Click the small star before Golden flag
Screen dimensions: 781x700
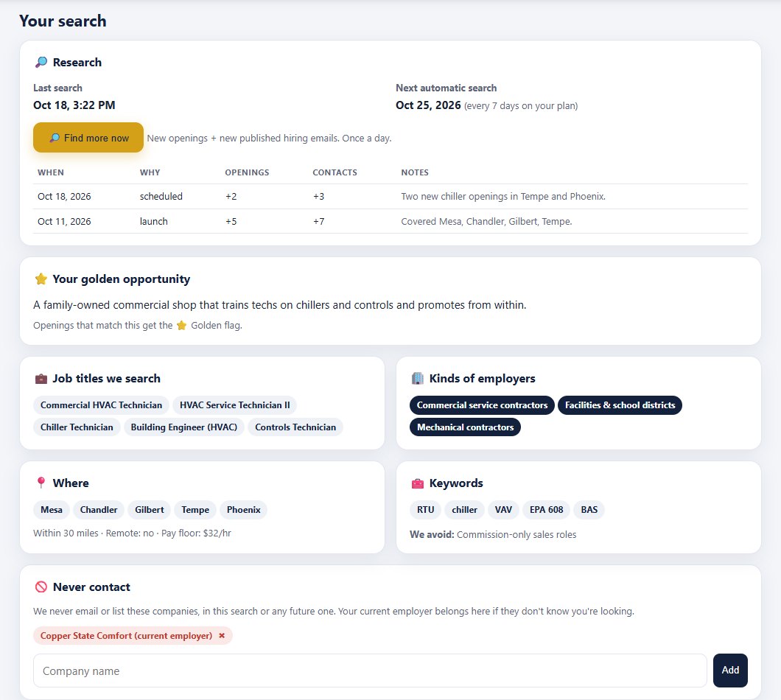pos(182,326)
